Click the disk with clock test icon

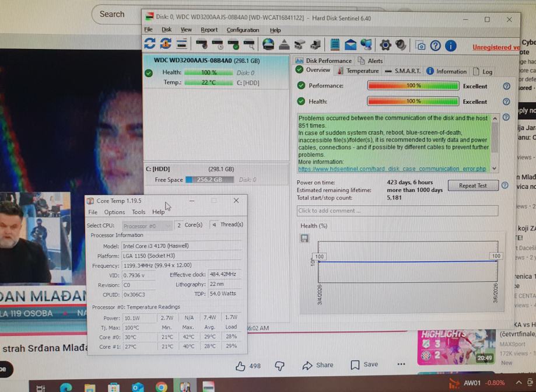tap(218, 44)
